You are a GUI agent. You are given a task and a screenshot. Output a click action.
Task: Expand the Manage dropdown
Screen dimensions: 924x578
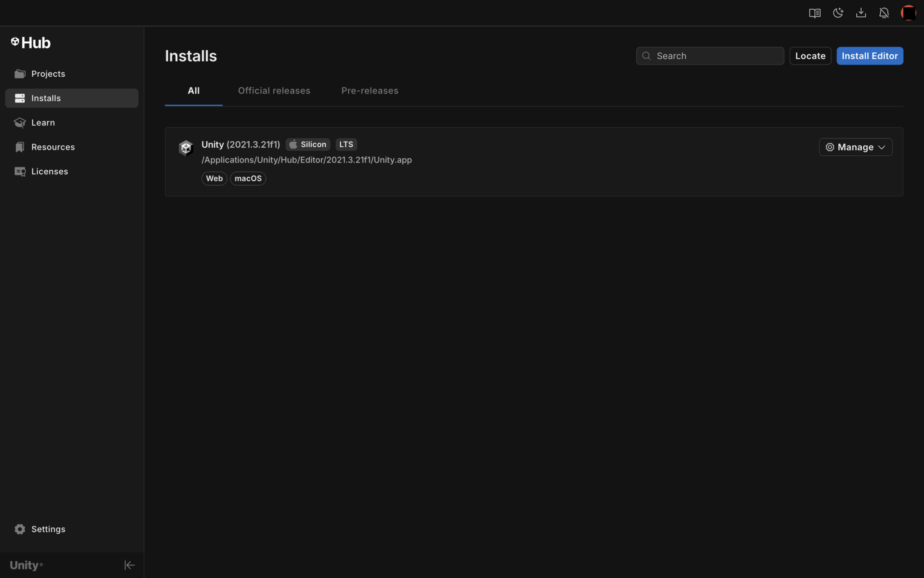tap(855, 147)
